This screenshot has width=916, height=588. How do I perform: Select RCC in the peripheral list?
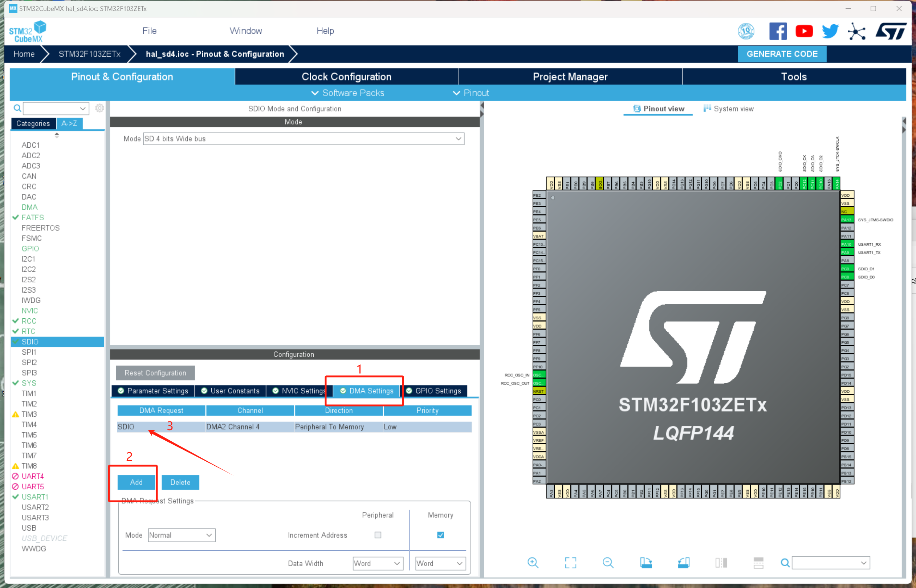(x=29, y=321)
